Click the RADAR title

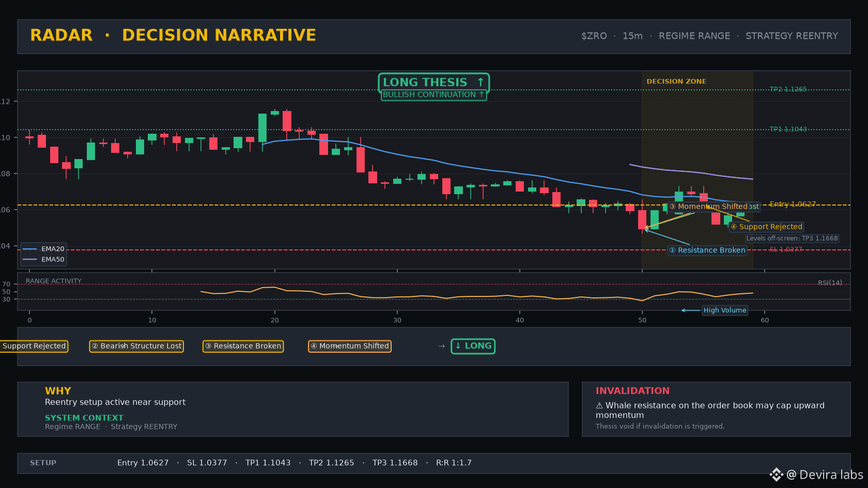pyautogui.click(x=61, y=35)
